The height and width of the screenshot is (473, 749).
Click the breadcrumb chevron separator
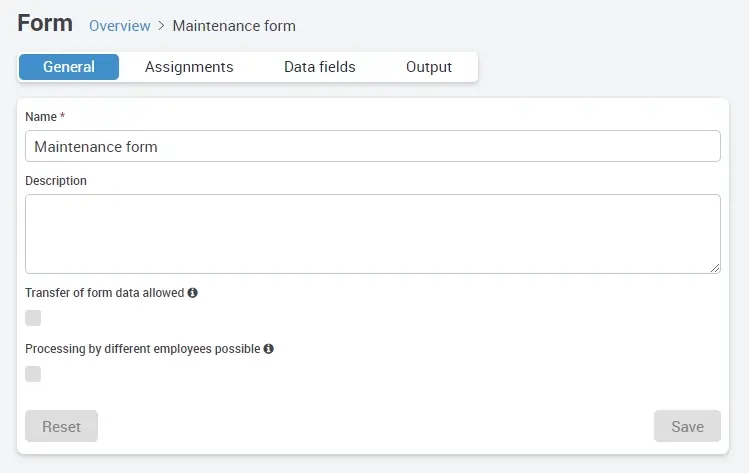[161, 26]
